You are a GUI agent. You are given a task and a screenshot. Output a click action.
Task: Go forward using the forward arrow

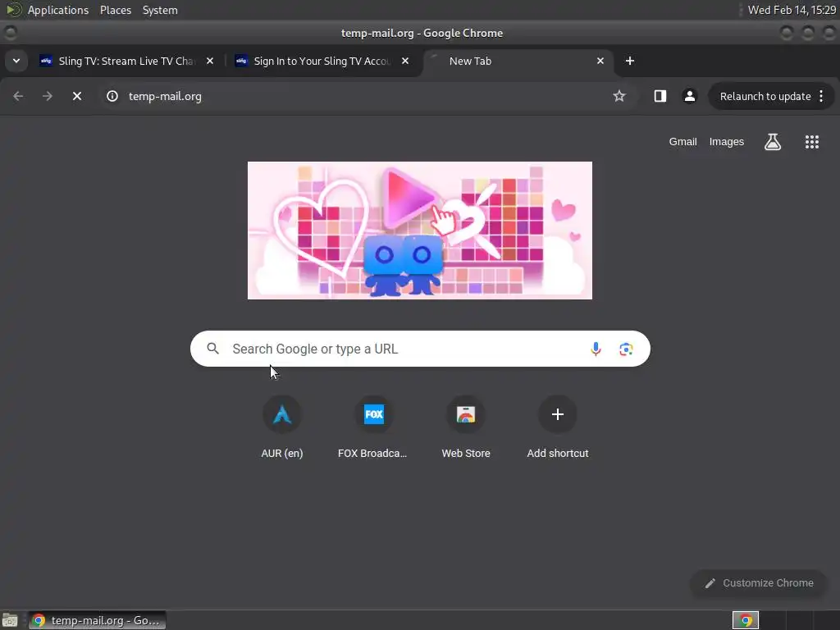click(48, 97)
